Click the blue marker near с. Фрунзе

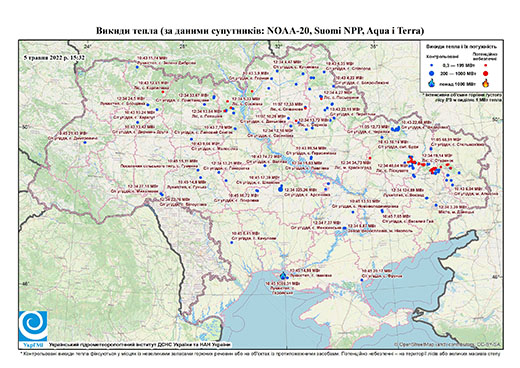[x=362, y=280]
